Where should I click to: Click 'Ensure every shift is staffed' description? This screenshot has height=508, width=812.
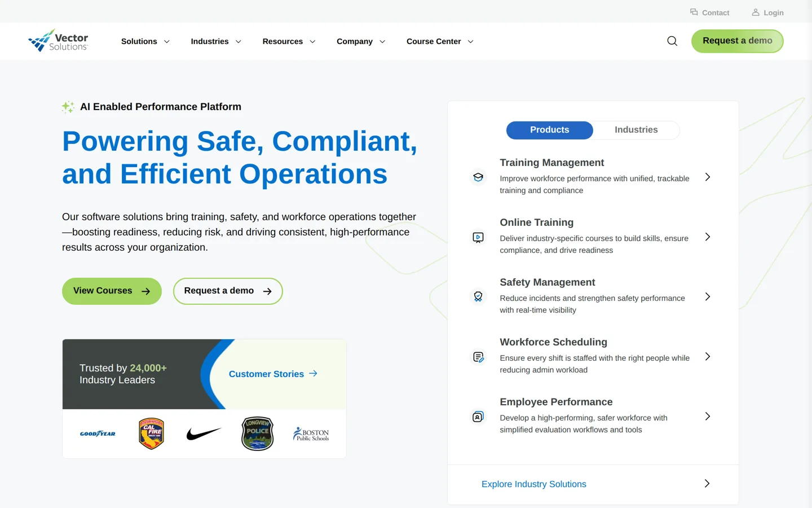click(x=594, y=364)
